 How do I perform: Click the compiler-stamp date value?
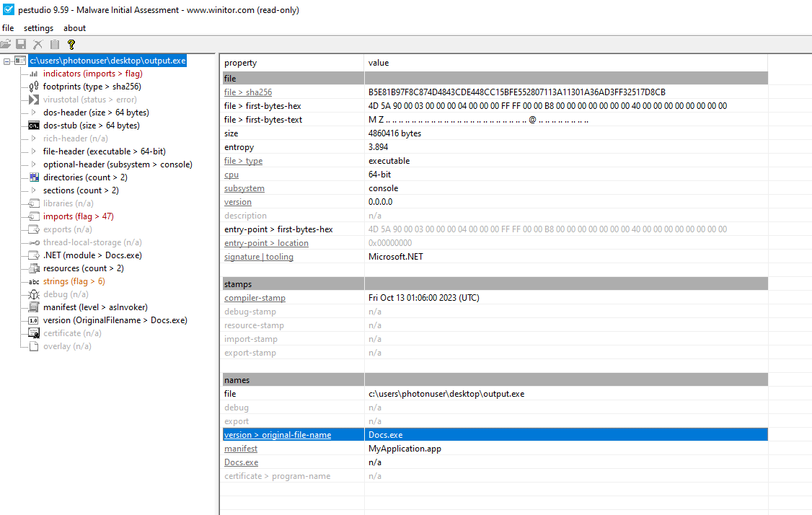[x=423, y=298]
